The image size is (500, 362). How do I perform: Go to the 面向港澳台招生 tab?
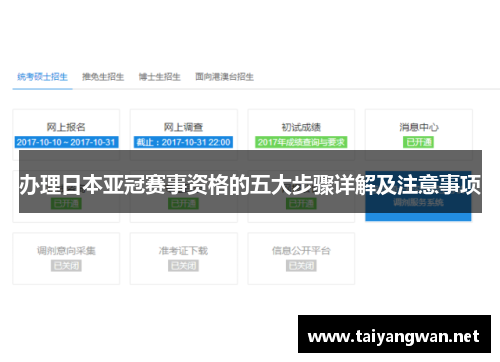point(224,77)
